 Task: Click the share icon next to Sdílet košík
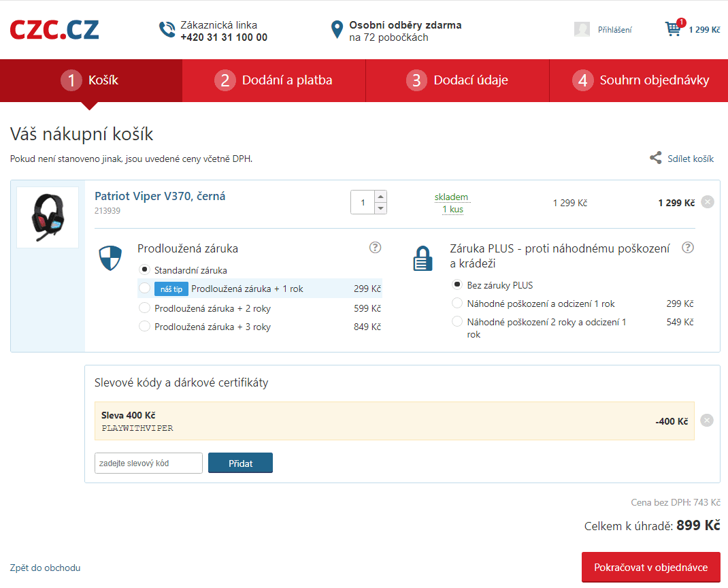coord(656,158)
